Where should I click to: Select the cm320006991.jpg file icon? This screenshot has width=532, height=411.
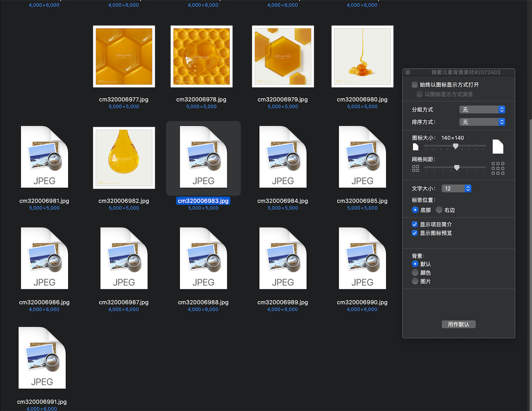click(x=42, y=358)
